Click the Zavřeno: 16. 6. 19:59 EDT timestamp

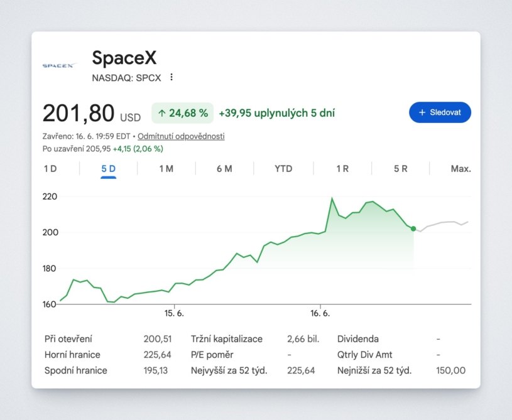tap(86, 136)
